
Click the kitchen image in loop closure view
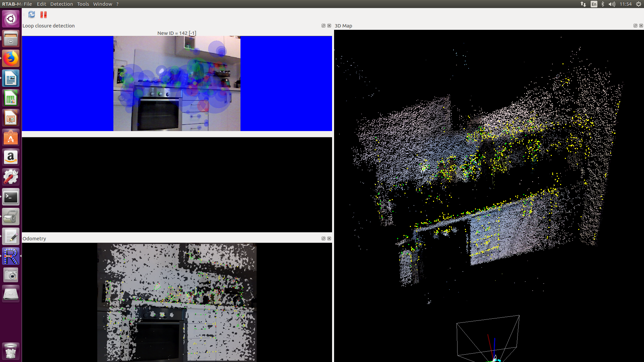177,83
